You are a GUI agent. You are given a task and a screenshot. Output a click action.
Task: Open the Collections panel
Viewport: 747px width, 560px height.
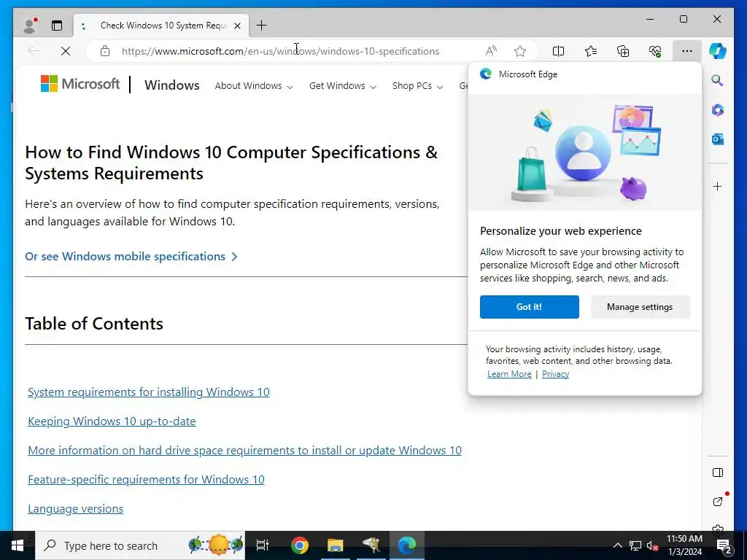click(623, 51)
